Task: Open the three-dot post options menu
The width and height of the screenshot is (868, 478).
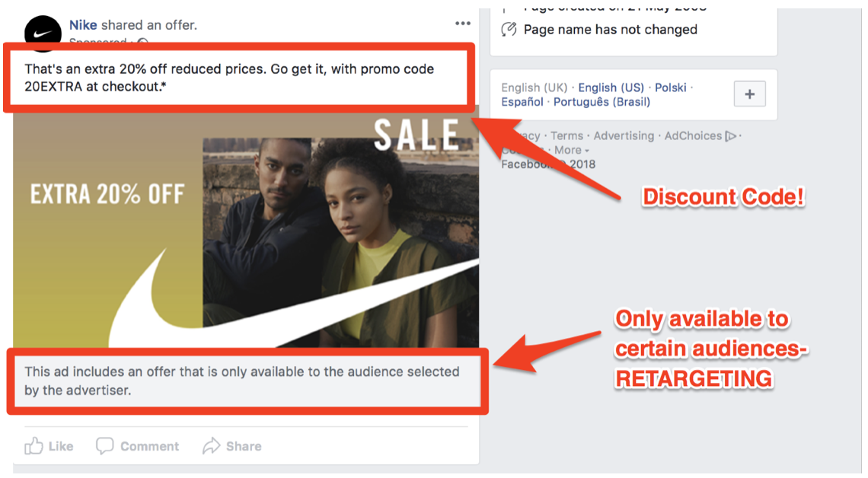Action: coord(463,24)
